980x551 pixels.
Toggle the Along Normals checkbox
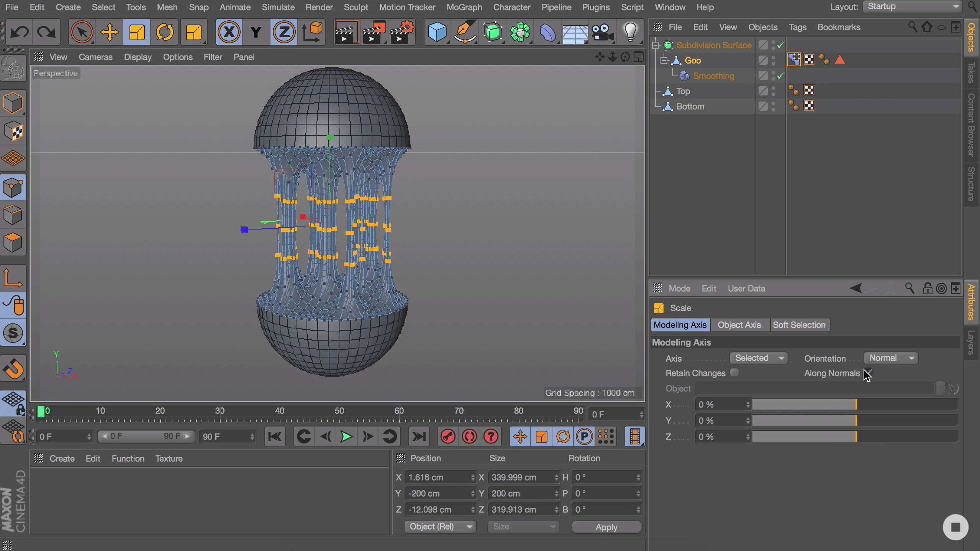(x=867, y=372)
